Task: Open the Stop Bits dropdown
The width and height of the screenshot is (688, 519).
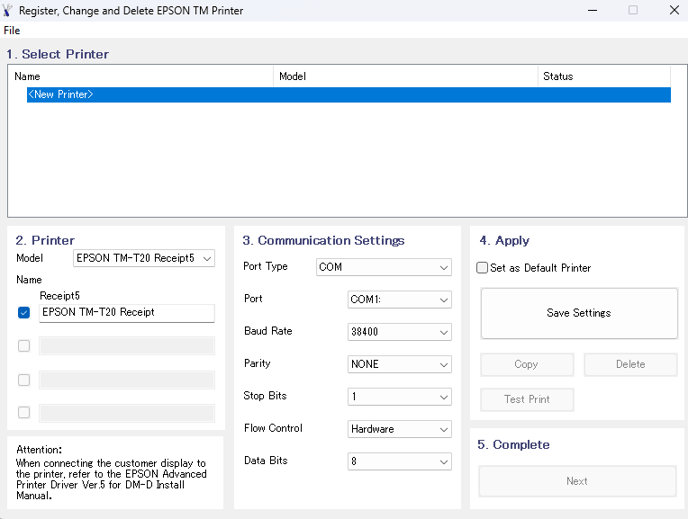Action: 399,397
